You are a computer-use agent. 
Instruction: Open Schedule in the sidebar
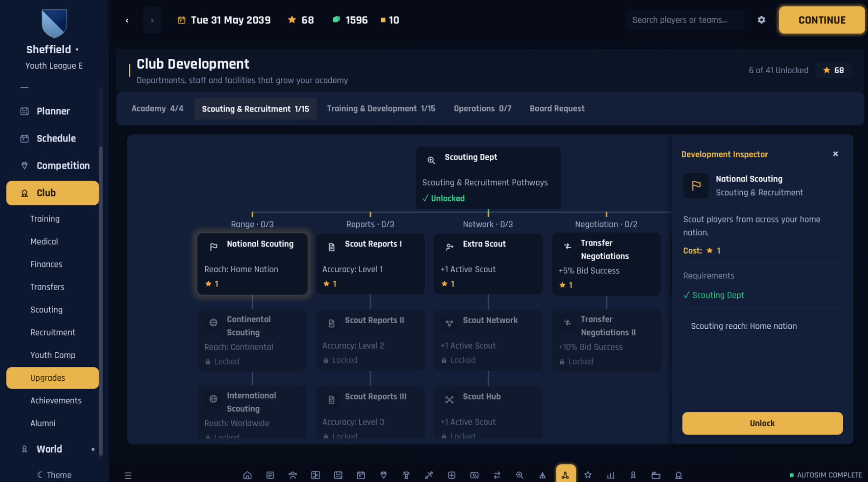[x=52, y=138]
